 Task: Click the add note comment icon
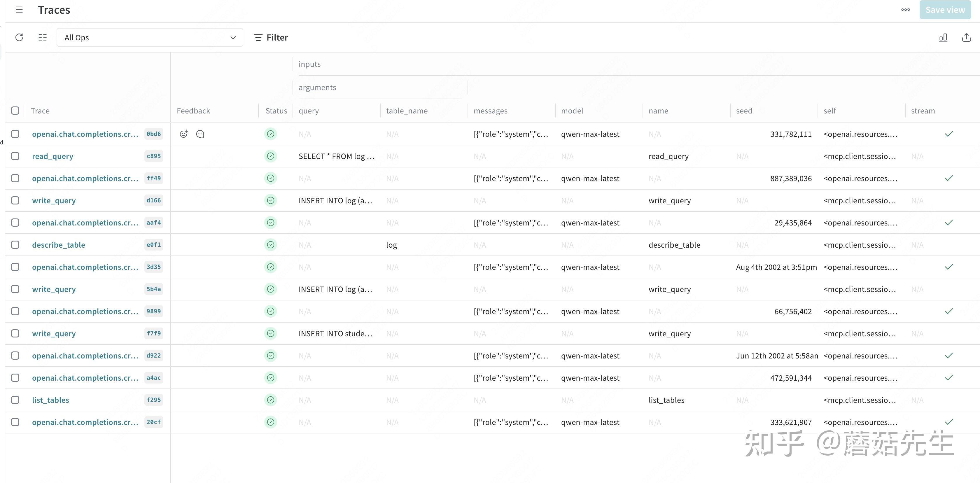coord(200,134)
